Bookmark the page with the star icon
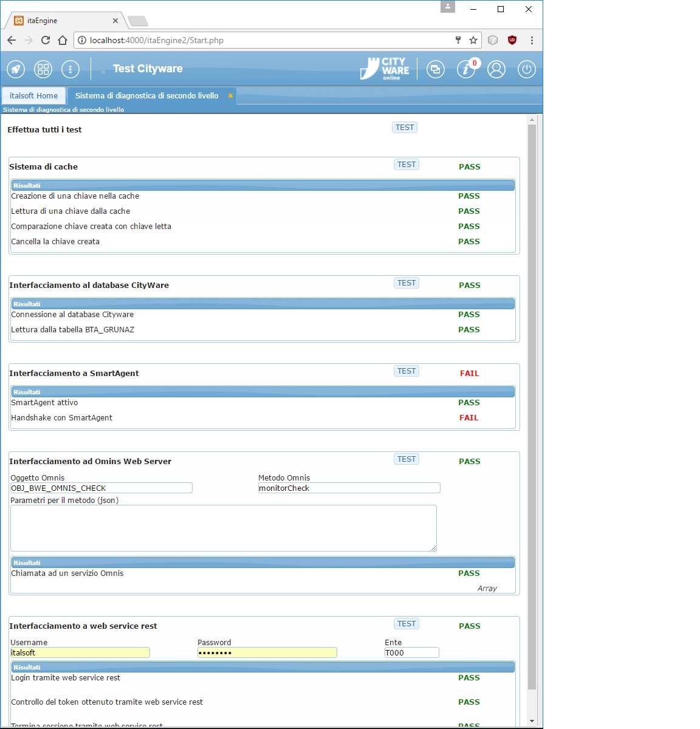The height and width of the screenshot is (729, 700). pyautogui.click(x=473, y=40)
